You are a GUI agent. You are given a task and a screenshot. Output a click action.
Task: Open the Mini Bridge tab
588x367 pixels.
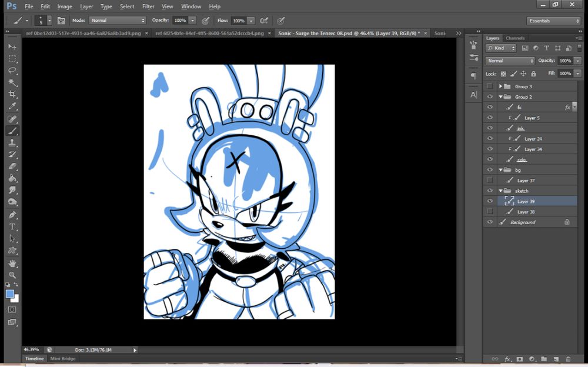pos(63,359)
